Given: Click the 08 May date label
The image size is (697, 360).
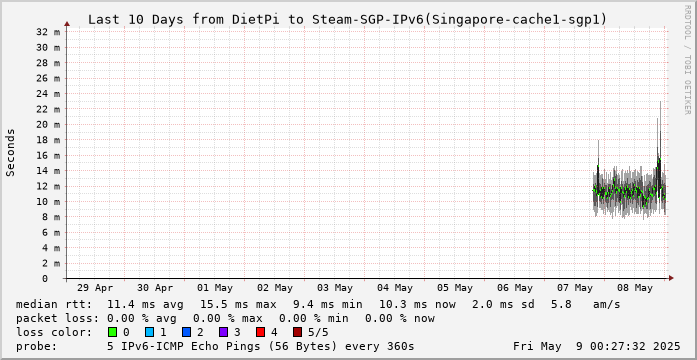Looking at the screenshot, I should 634,288.
